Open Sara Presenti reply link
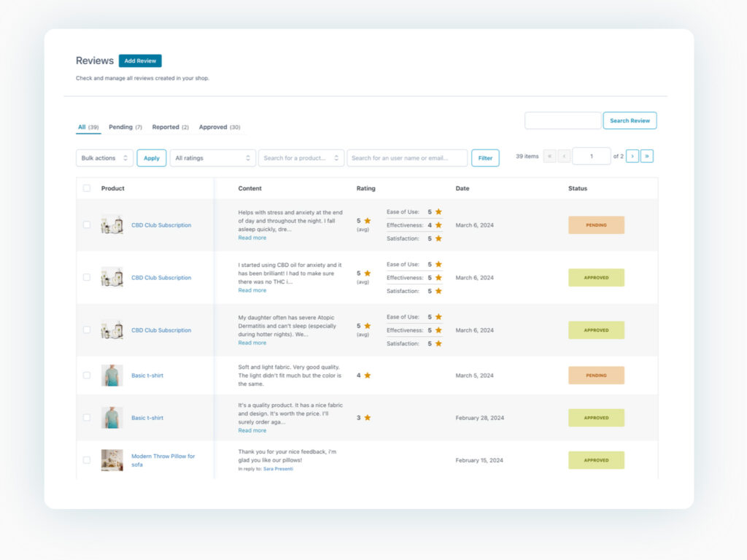This screenshot has height=560, width=747. click(x=279, y=469)
